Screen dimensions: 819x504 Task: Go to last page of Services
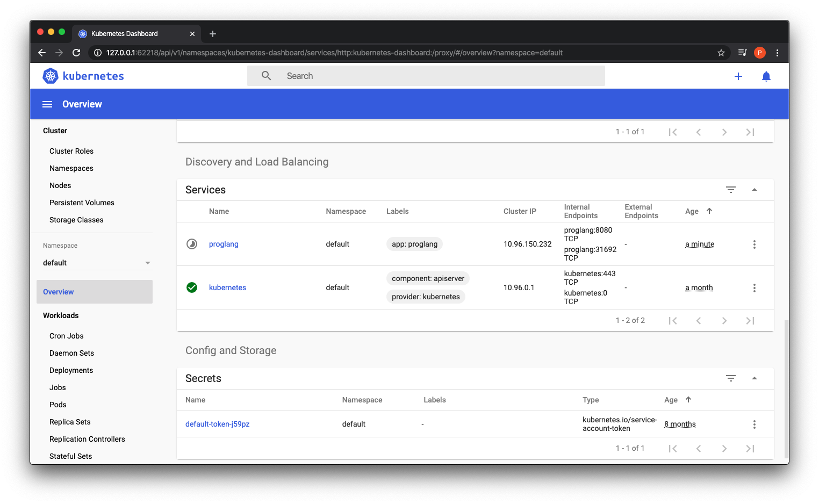tap(750, 321)
